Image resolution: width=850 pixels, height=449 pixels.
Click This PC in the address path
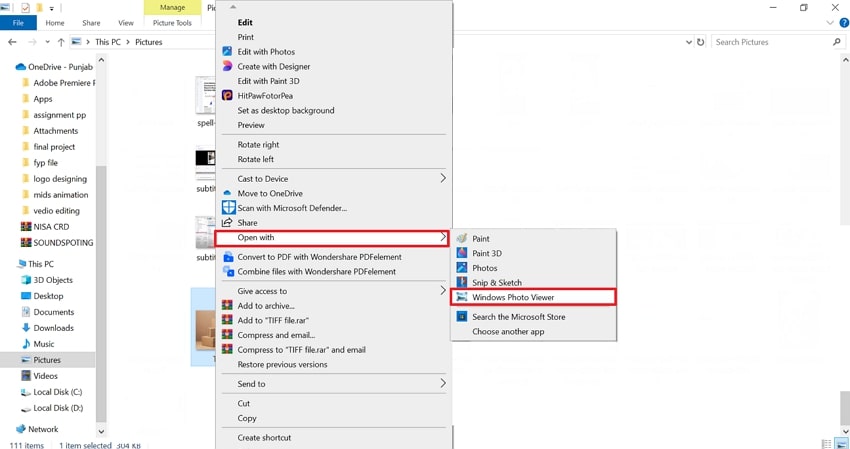coord(108,42)
